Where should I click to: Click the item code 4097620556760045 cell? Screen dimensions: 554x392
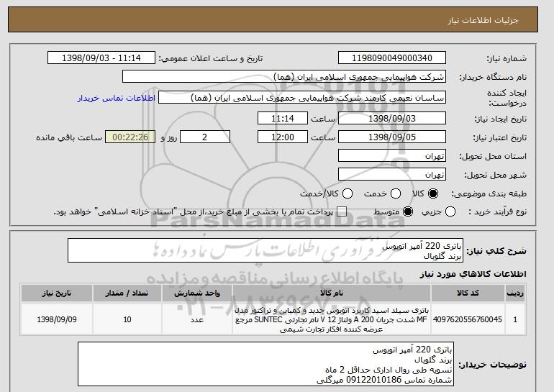point(468,319)
